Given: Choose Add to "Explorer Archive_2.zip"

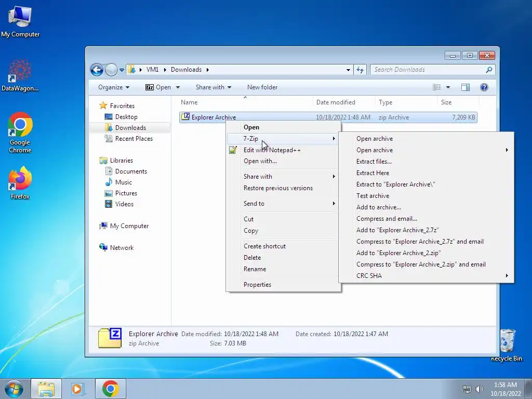Looking at the screenshot, I should point(426,253).
